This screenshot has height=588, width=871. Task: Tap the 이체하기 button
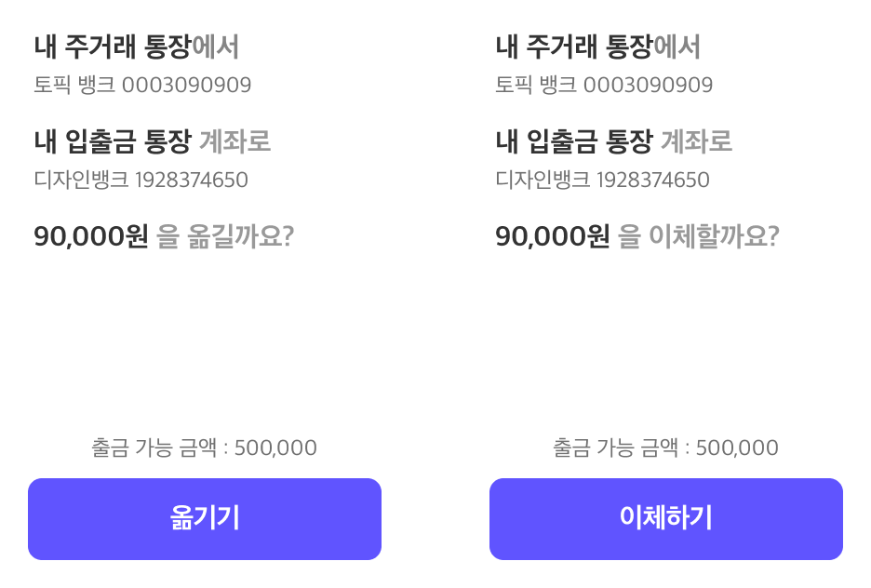(x=666, y=518)
